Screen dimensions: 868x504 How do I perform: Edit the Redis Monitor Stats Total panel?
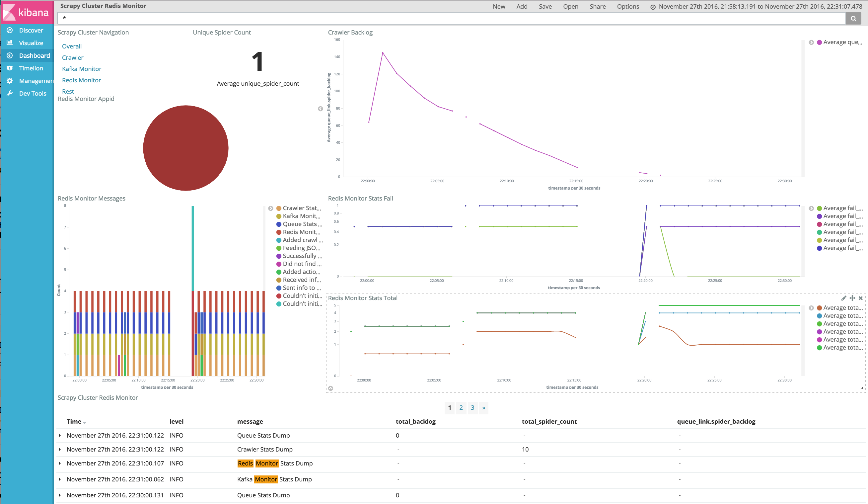coord(843,298)
